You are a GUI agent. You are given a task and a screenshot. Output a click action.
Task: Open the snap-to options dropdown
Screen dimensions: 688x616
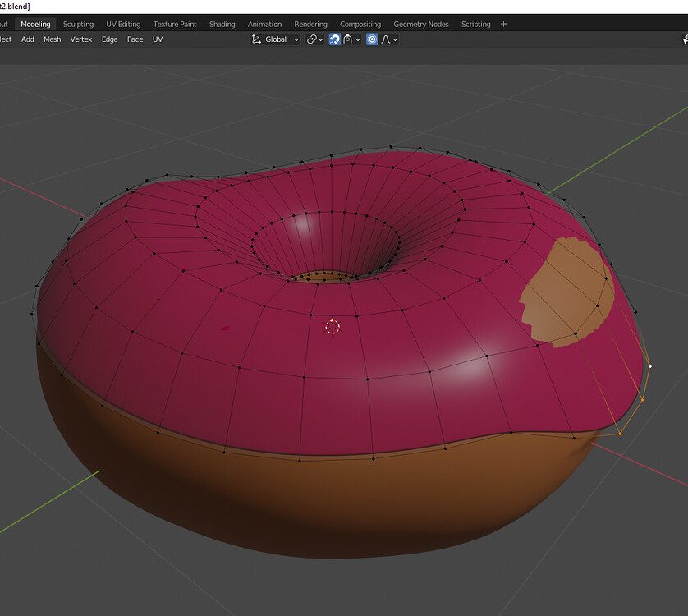tap(357, 39)
